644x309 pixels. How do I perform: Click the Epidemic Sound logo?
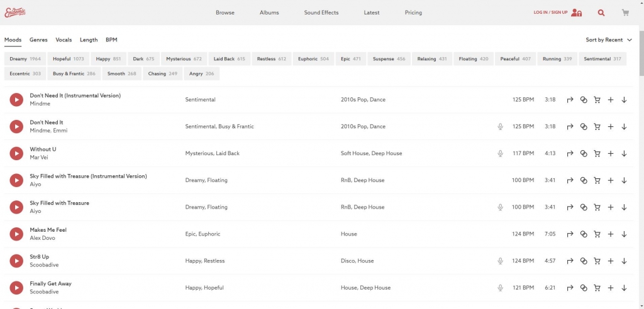coord(15,13)
